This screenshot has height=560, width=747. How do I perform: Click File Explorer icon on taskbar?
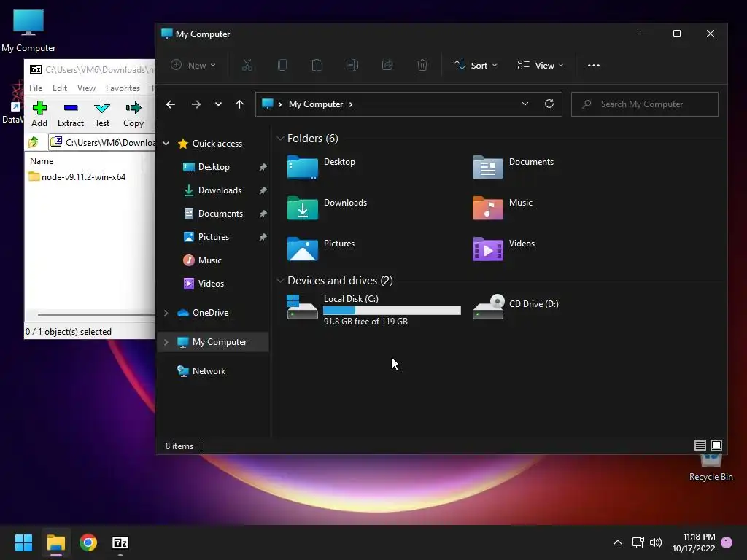coord(55,542)
